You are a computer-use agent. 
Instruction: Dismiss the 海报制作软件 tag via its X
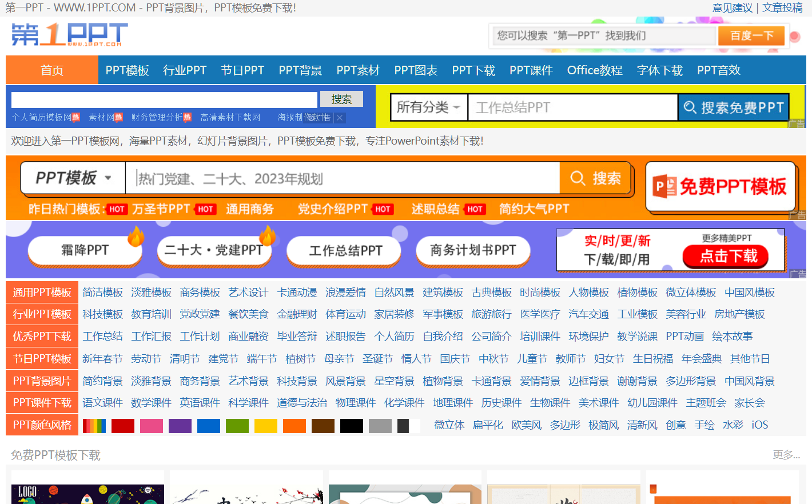coord(339,119)
